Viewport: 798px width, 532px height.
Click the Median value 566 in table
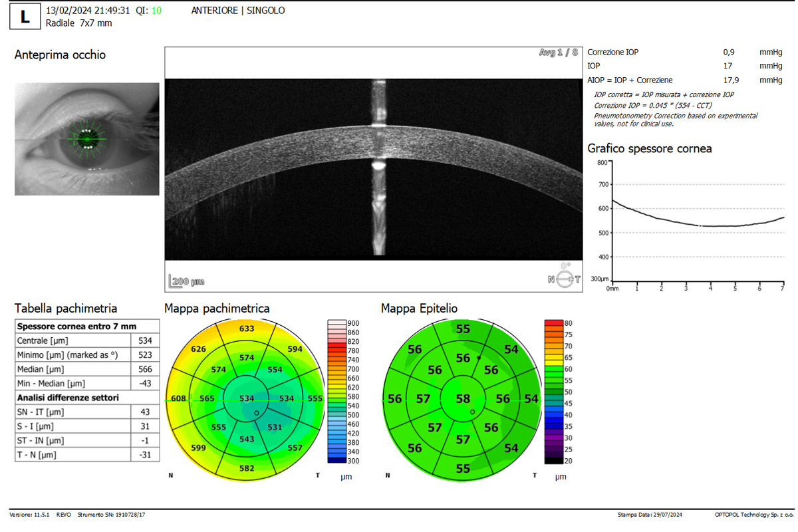(145, 369)
